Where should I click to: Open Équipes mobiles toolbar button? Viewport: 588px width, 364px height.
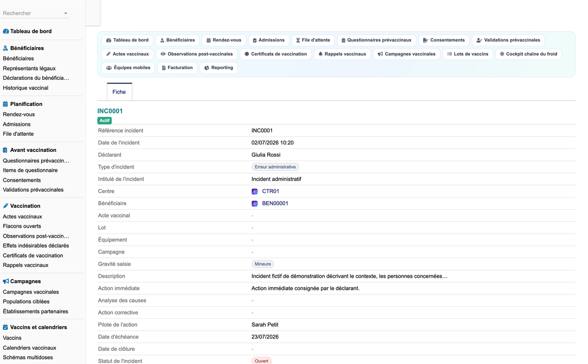coord(128,68)
